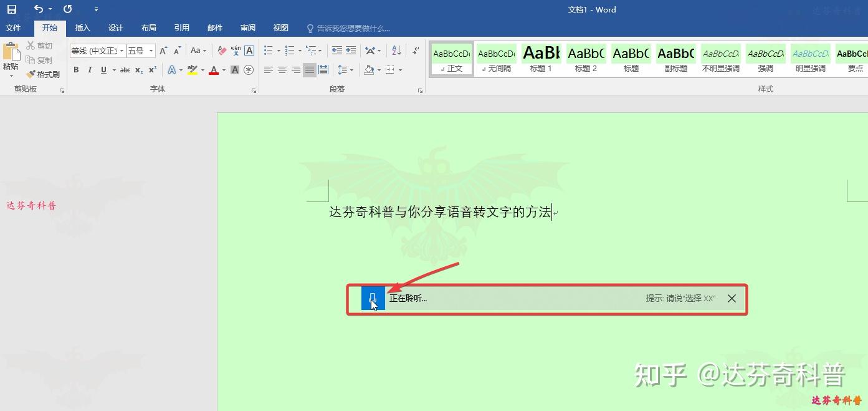
Task: Open the font name combo box
Action: 97,51
